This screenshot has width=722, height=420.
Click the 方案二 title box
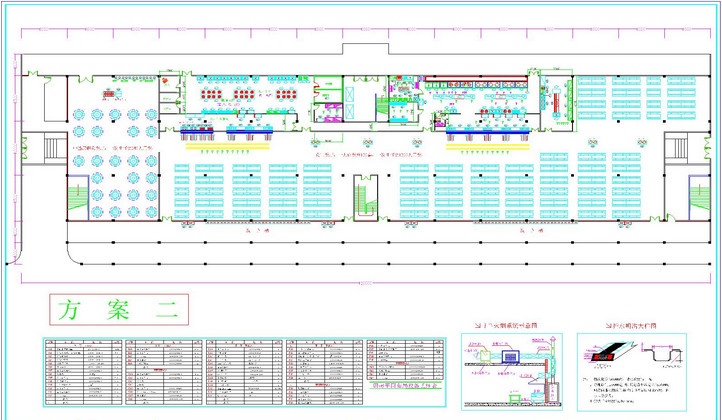click(x=114, y=309)
